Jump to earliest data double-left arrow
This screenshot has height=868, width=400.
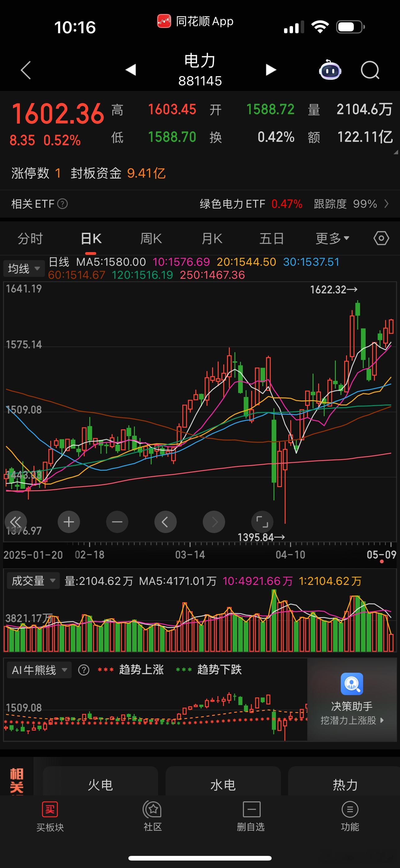[16, 522]
